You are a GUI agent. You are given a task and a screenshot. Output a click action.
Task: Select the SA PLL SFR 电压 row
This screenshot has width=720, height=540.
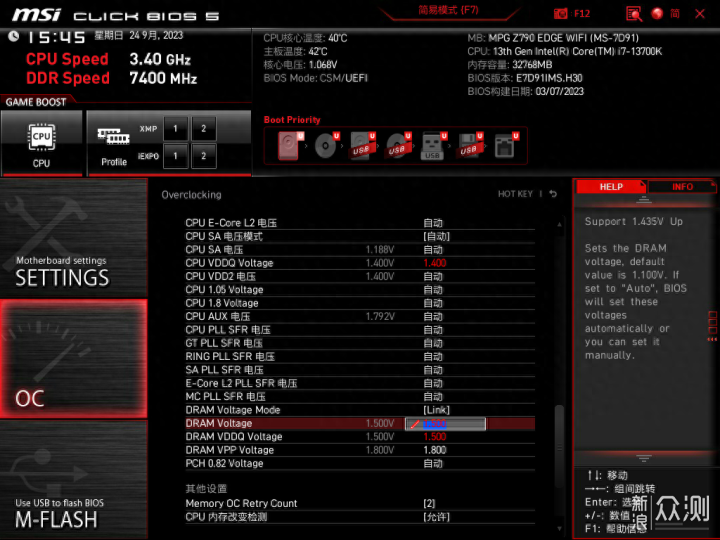[360, 370]
